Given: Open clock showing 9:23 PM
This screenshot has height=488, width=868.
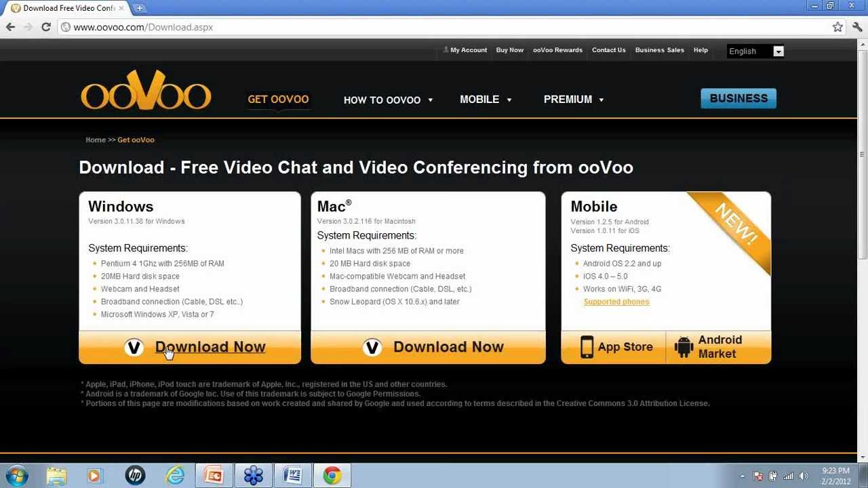Looking at the screenshot, I should tap(835, 476).
